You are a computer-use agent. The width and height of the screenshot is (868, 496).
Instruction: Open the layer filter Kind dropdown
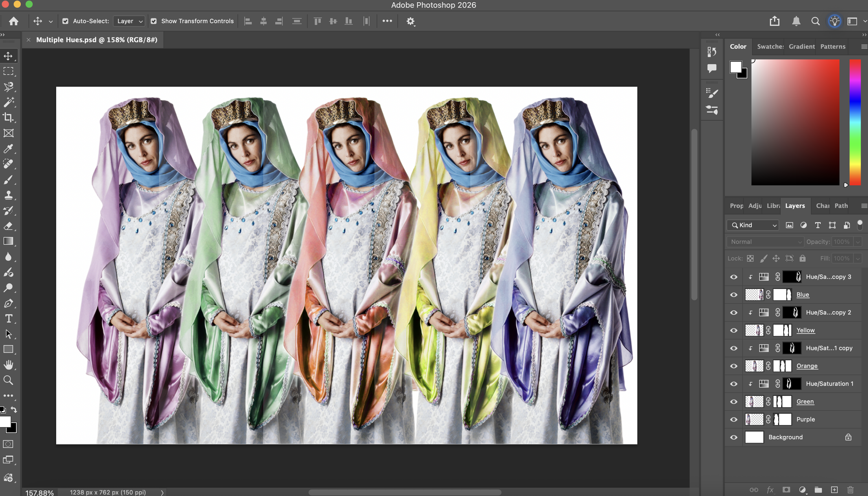752,225
